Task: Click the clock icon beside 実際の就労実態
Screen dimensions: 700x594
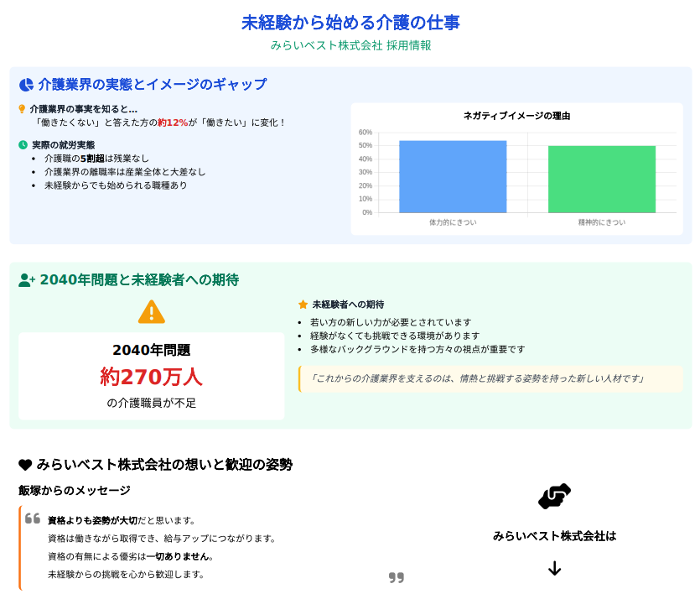Action: (x=23, y=145)
